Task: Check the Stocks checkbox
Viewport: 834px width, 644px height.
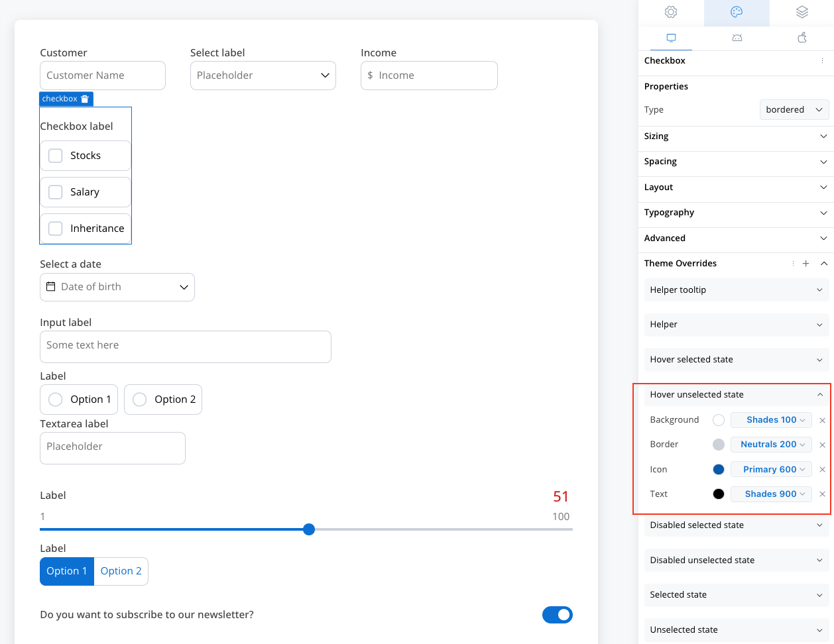Action: click(56, 156)
